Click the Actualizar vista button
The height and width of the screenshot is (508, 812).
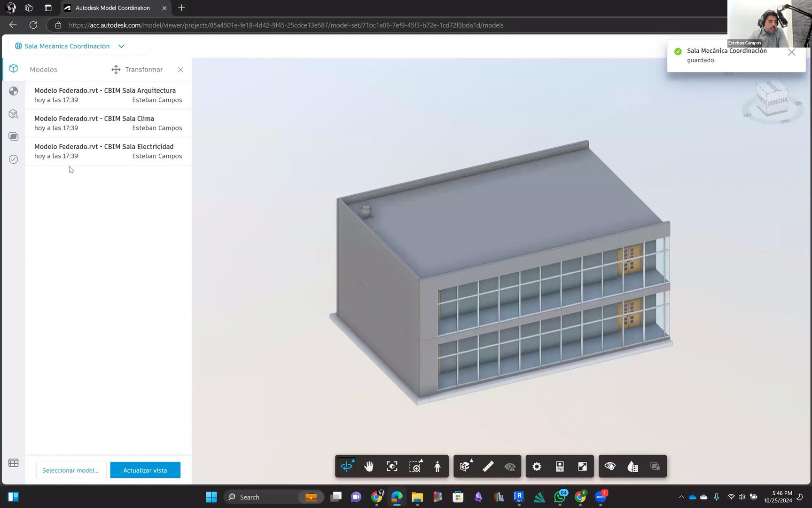(145, 470)
